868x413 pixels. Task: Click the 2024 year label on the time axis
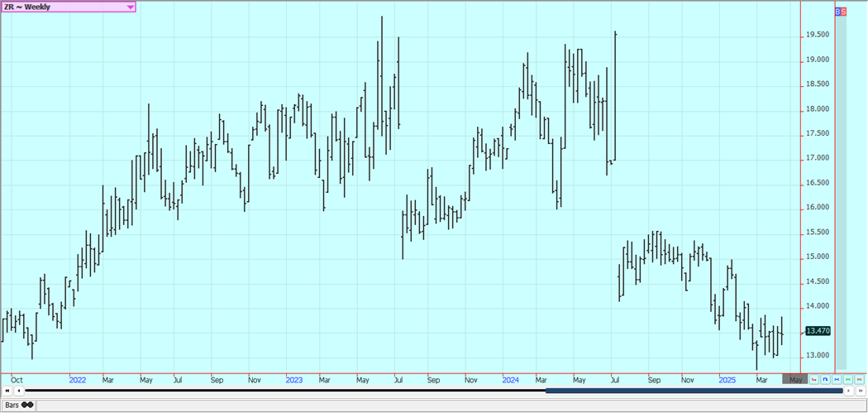(x=510, y=380)
